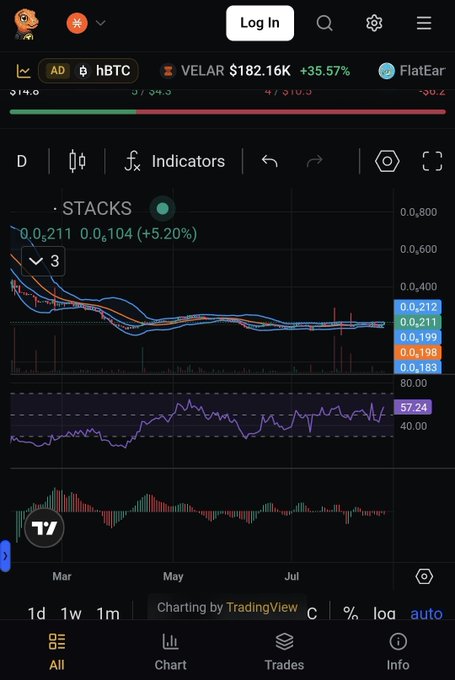Open the FlatEar trending token
455x680 pixels.
click(412, 71)
